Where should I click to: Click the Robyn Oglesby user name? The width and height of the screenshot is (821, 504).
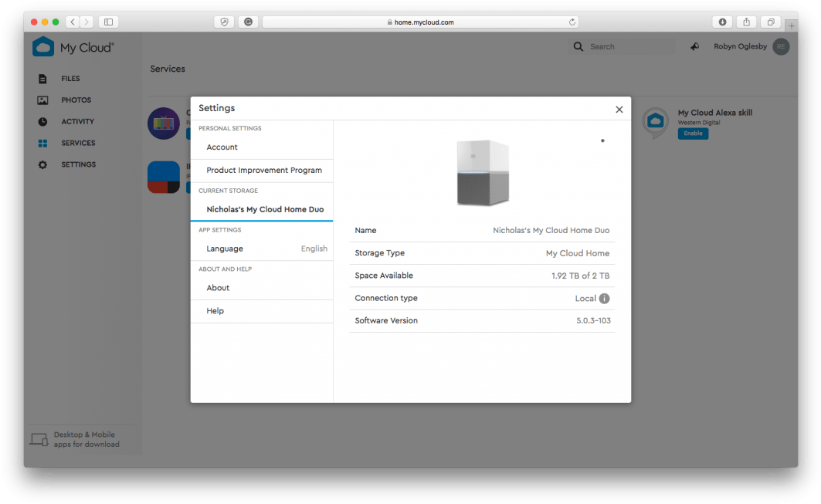coord(740,46)
